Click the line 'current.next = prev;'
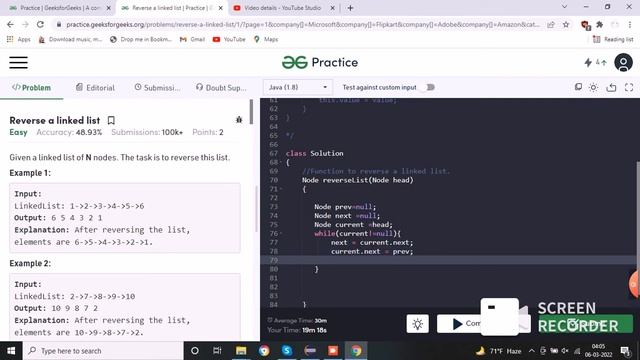The height and width of the screenshot is (360, 640). pos(372,251)
